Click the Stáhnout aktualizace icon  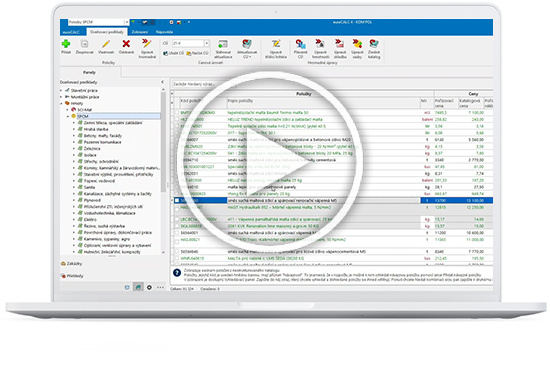click(x=223, y=44)
